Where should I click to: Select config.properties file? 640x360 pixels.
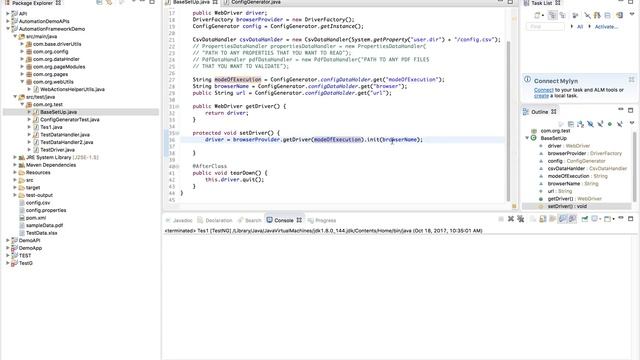(46, 210)
